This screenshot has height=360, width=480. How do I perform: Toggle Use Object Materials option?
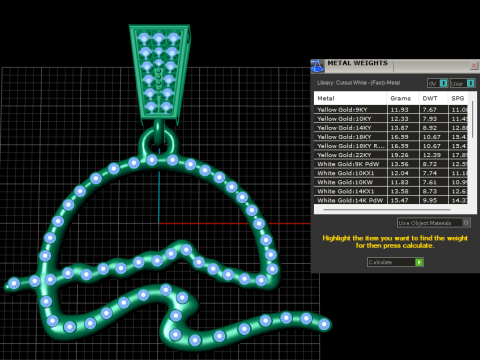tap(434, 223)
